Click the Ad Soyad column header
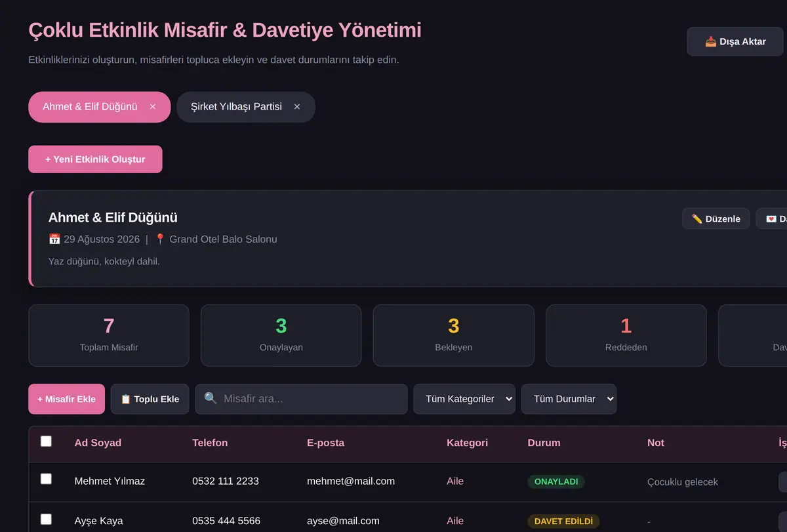 pos(98,443)
